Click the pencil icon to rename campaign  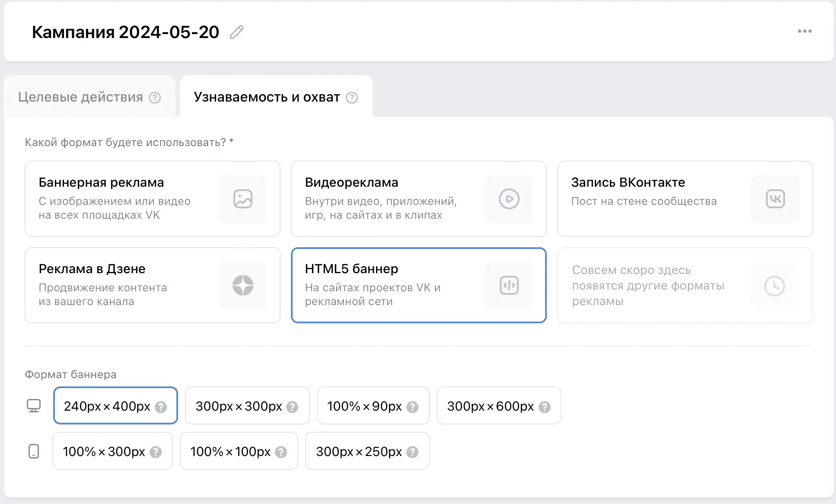tap(236, 32)
